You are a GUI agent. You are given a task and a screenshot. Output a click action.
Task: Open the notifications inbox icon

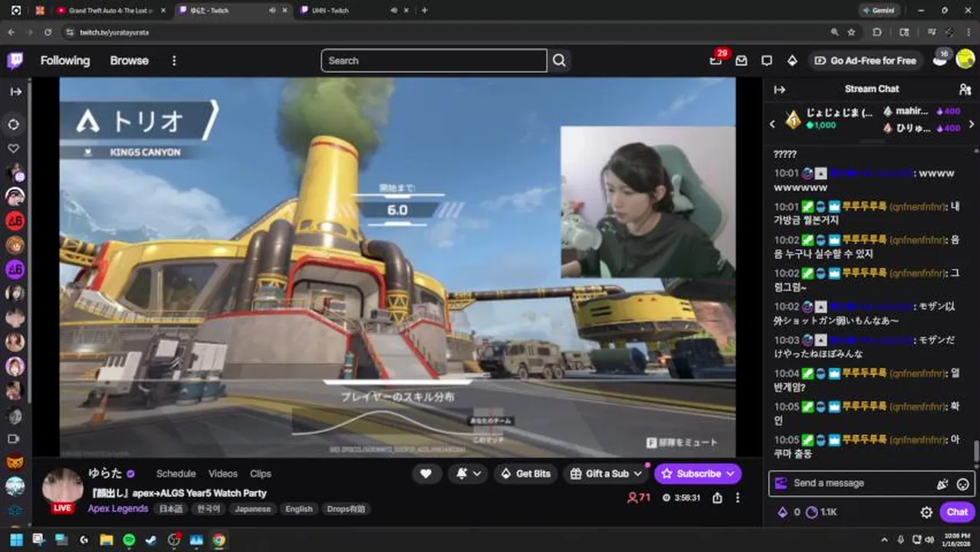coord(741,61)
